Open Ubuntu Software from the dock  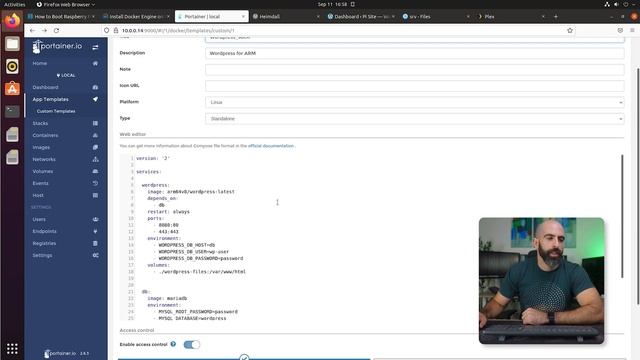point(12,89)
